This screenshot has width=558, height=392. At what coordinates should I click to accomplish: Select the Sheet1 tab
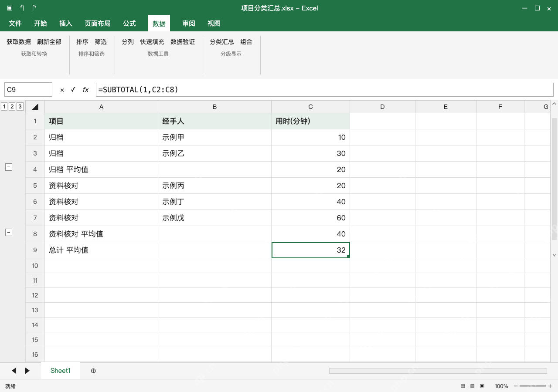61,371
